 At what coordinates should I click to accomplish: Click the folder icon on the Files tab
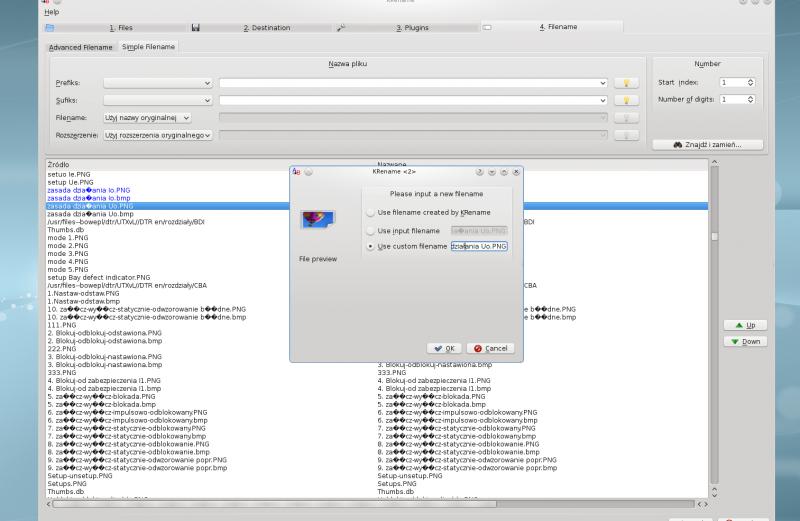point(49,28)
